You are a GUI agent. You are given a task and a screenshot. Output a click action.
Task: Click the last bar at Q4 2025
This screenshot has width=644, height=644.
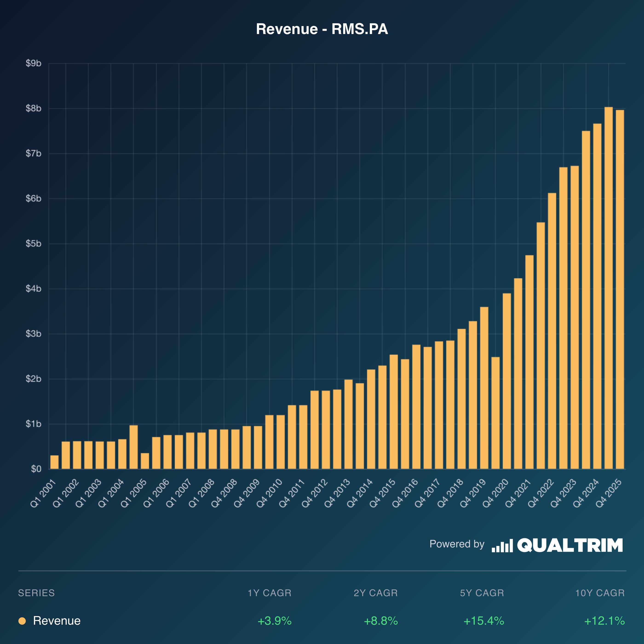[620, 290]
